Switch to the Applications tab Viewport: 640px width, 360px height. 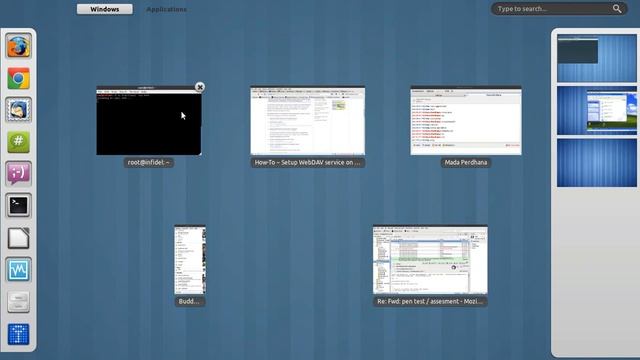166,9
